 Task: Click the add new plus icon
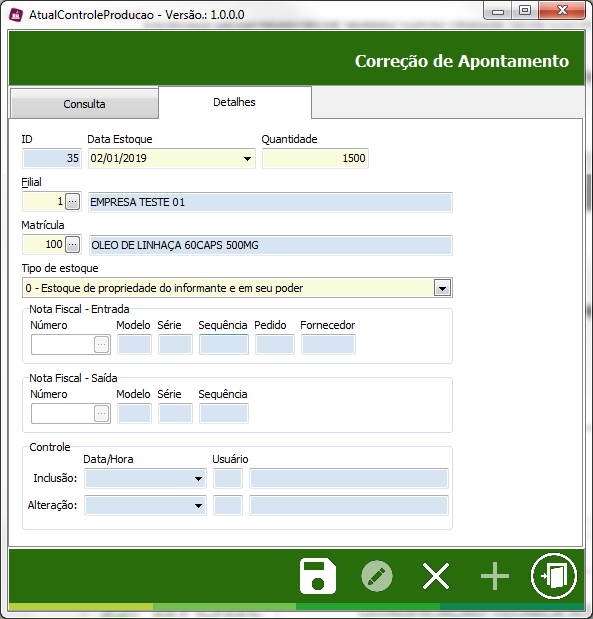[495, 576]
